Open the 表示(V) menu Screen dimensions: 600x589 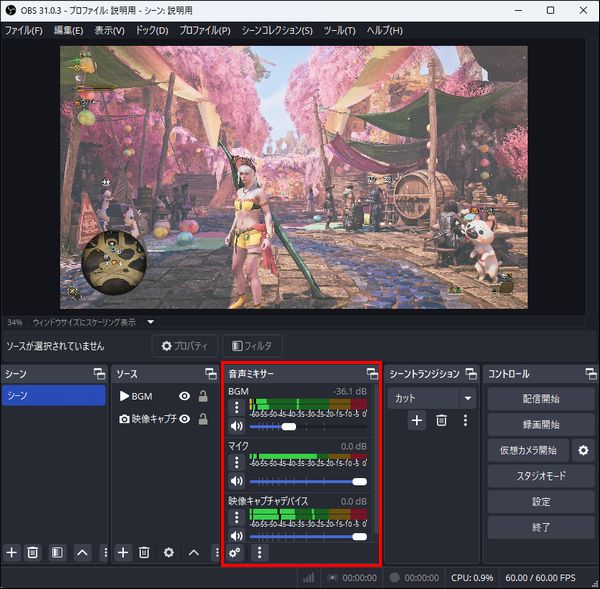pos(109,30)
